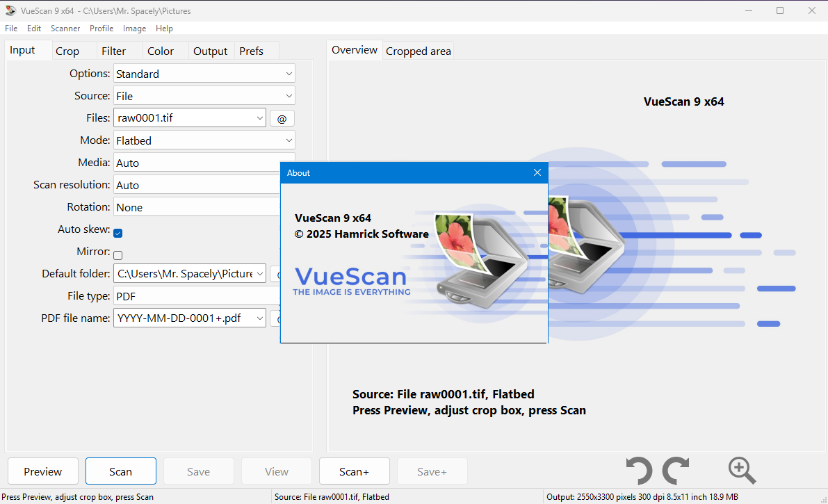Open the Help menu
Viewport: 828px width, 504px height.
pyautogui.click(x=164, y=29)
